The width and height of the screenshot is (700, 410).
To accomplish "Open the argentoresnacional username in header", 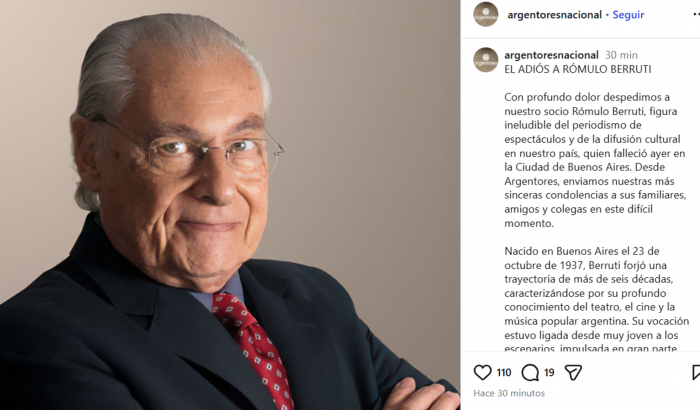I will tap(554, 15).
